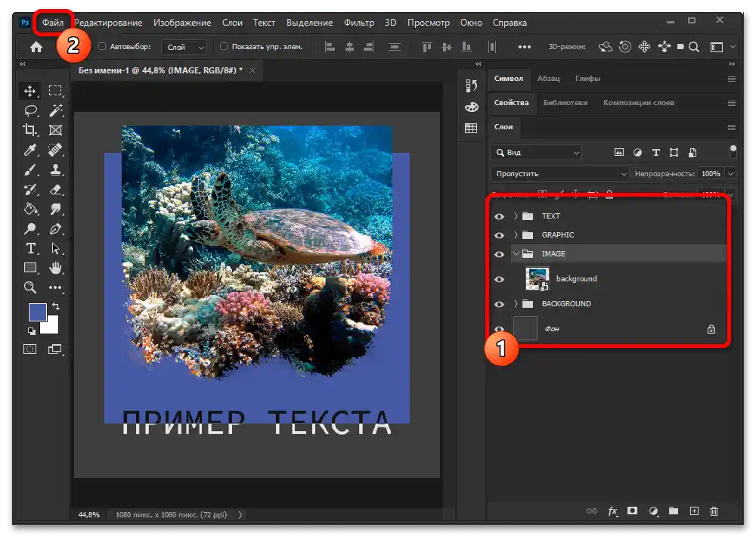
Task: Enable the Автовыбор checkbox
Action: coord(102,47)
